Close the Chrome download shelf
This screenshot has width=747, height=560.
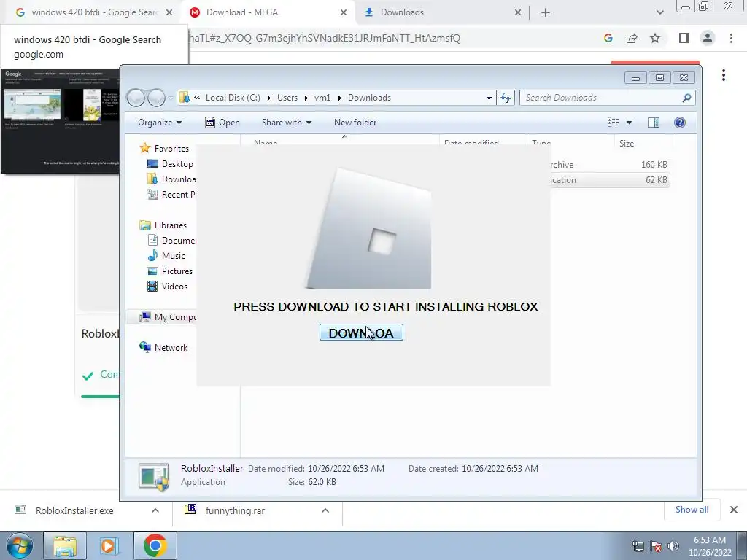734,510
